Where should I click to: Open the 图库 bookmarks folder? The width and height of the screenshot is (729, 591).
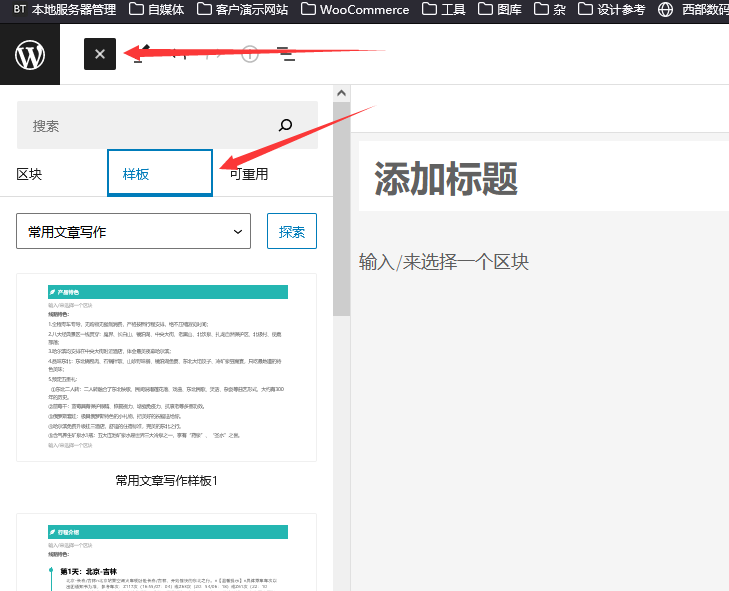click(x=500, y=9)
